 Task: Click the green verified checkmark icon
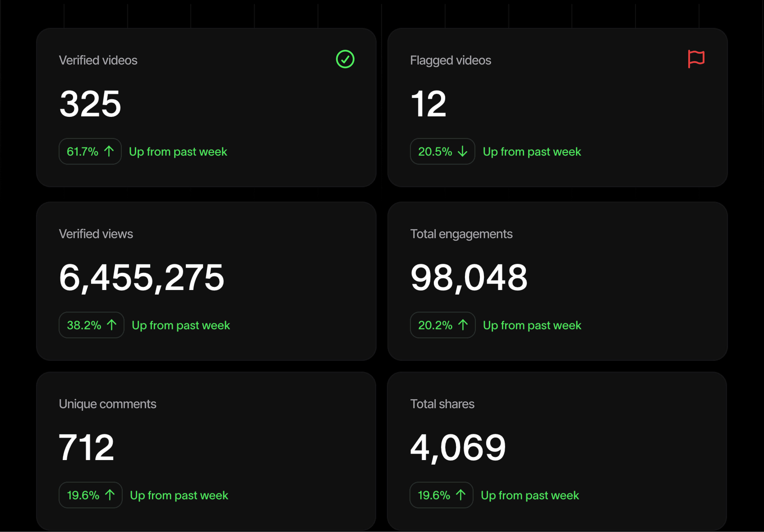click(345, 59)
